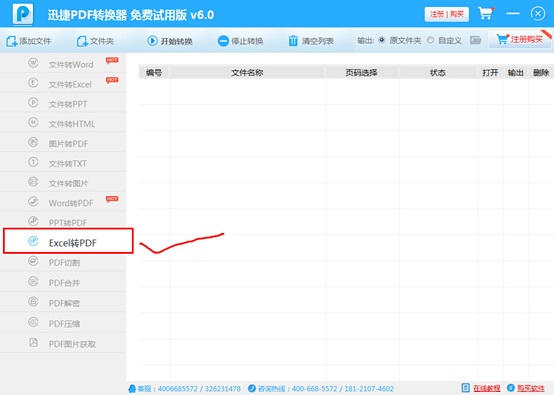Choose PDF合并 merge mode
The height and width of the screenshot is (395, 554).
click(63, 282)
